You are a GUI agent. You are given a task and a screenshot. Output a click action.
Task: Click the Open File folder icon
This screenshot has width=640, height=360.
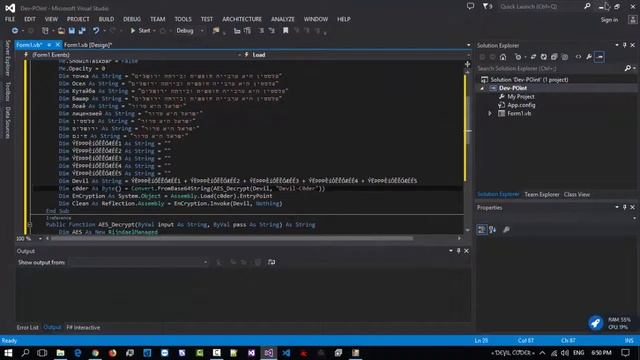point(61,31)
